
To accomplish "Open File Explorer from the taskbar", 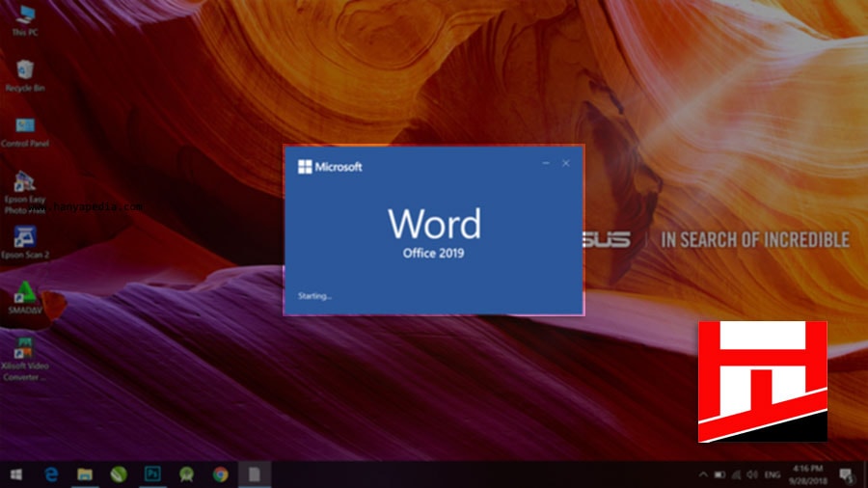I will click(85, 474).
